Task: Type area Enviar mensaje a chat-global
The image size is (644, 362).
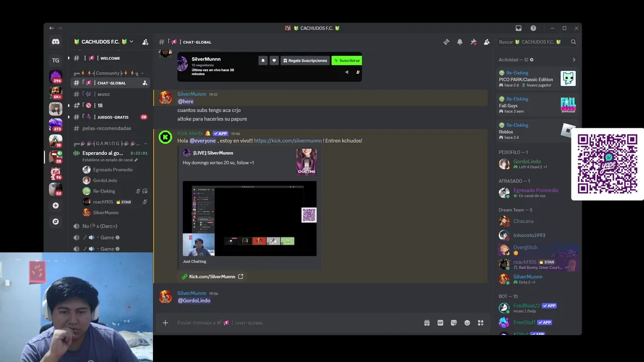Action: tap(297, 323)
